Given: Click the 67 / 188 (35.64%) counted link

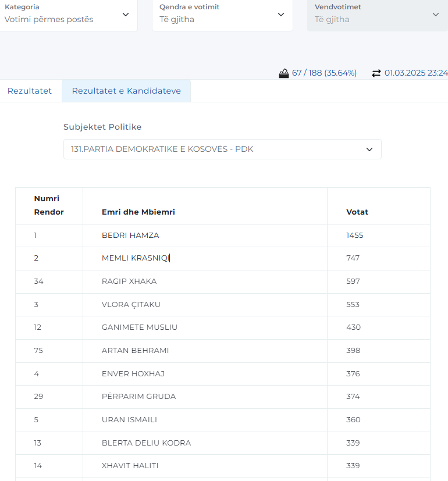Looking at the screenshot, I should coord(324,73).
